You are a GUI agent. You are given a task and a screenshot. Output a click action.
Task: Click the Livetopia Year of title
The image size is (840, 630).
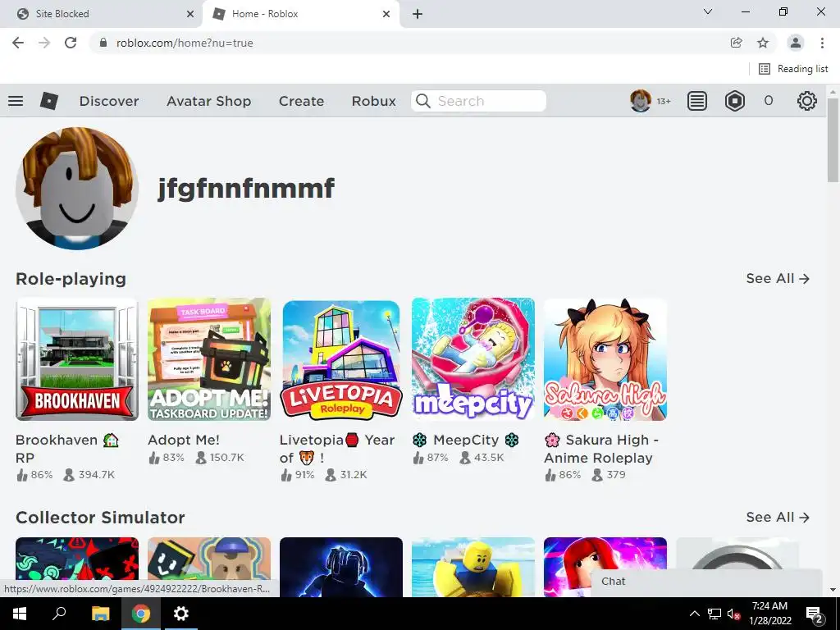337,449
